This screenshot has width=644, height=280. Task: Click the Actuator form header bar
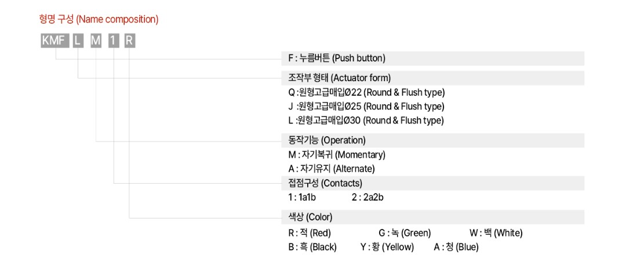pos(433,78)
